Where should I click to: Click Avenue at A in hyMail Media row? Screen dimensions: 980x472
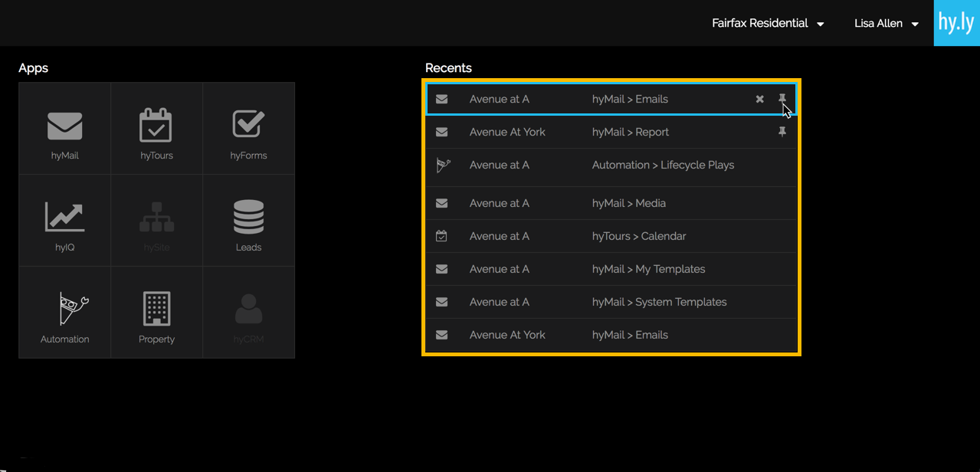point(500,203)
